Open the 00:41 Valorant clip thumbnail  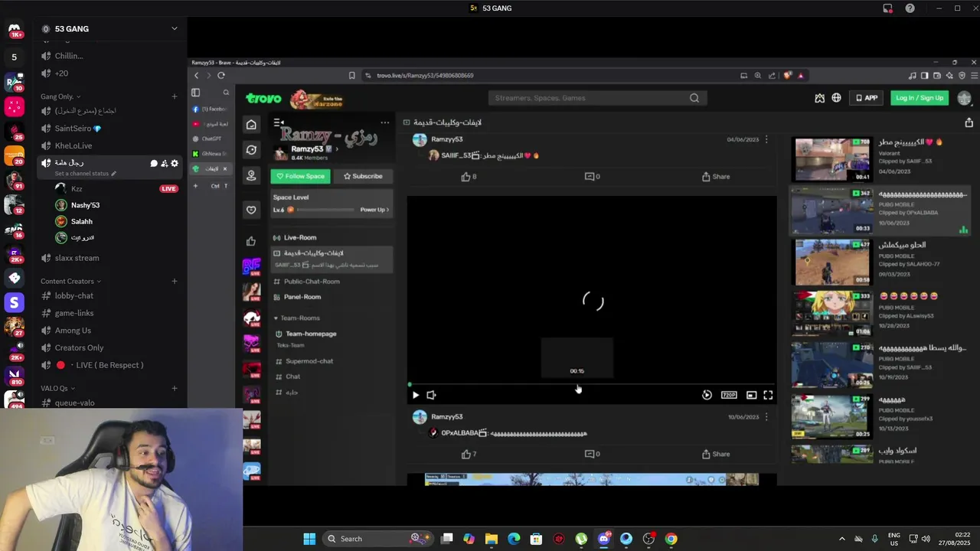(x=832, y=159)
